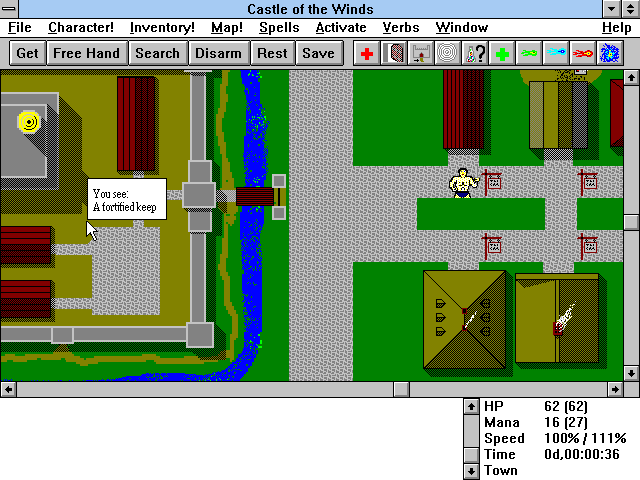Image resolution: width=640 pixels, height=480 pixels.
Task: Click the pyramid-roof shop with arrows and sword
Action: 464,319
